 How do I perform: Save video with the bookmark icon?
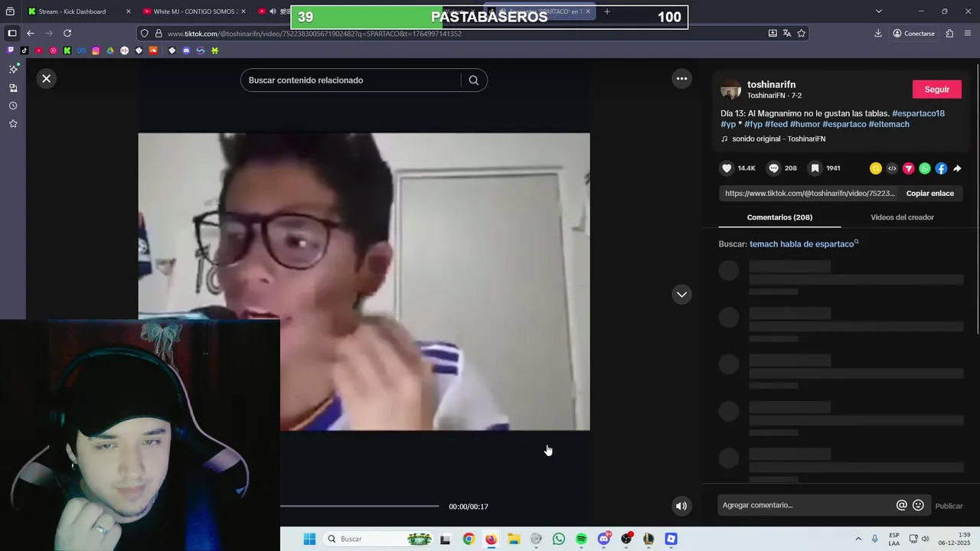tap(815, 168)
